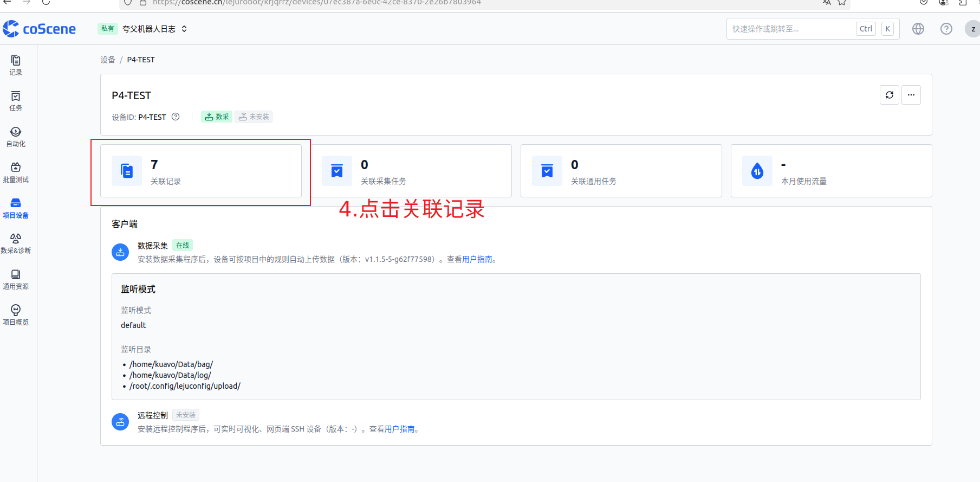Screen dimensions: 980x482
Task: Click the P4-TEST breadcrumb text
Action: point(141,60)
